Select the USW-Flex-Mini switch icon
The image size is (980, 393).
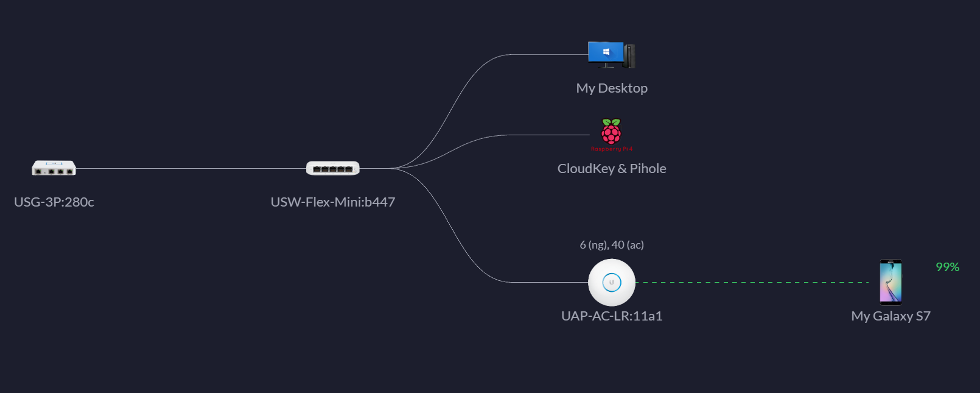(333, 168)
